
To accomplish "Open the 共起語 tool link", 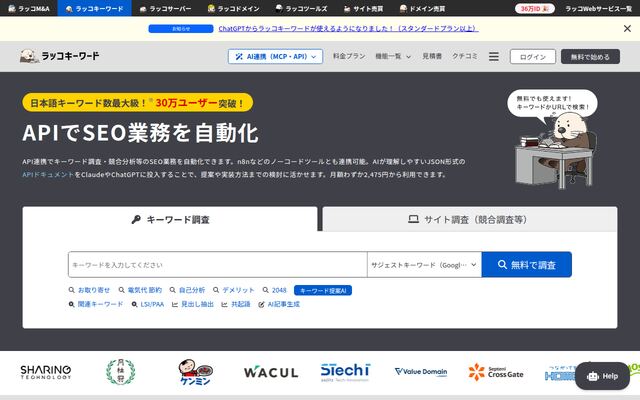I will point(236,304).
